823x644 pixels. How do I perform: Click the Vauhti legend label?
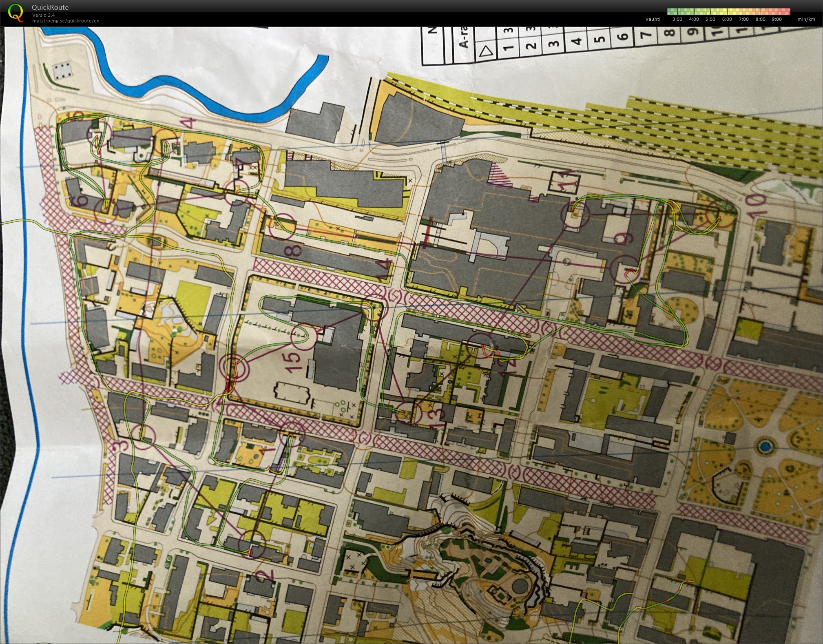[653, 19]
